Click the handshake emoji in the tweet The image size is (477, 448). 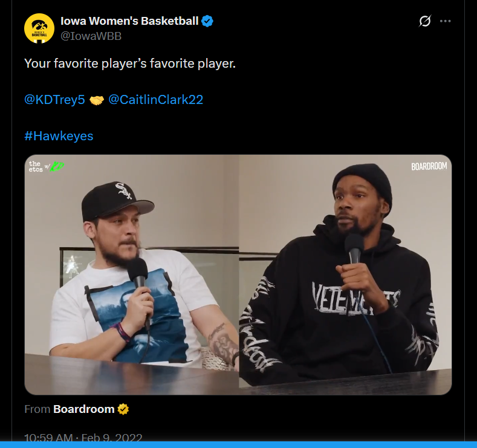pyautogui.click(x=97, y=100)
